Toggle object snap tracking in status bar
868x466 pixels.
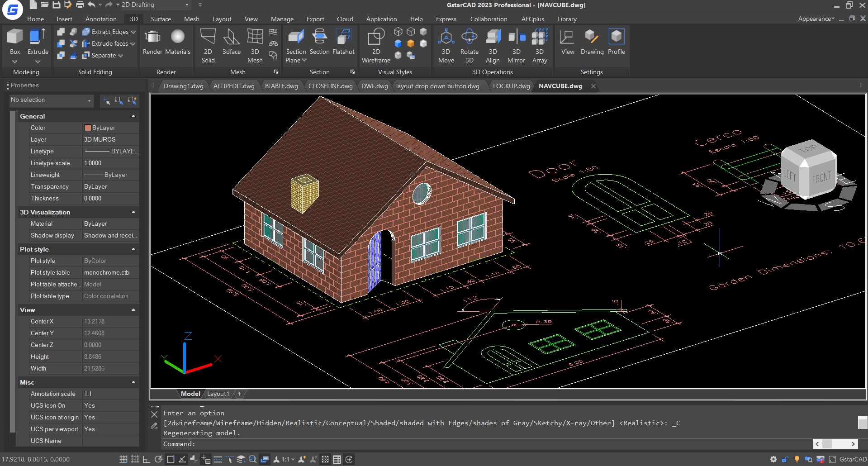[182, 459]
